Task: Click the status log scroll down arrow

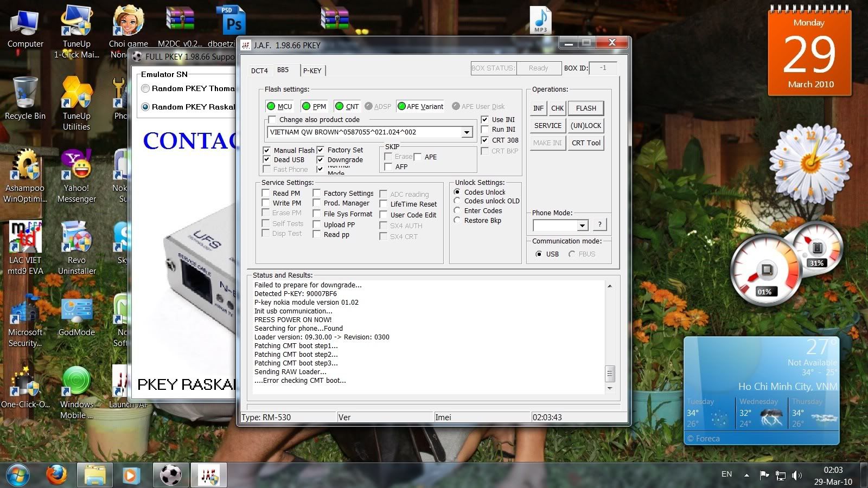Action: pos(610,388)
